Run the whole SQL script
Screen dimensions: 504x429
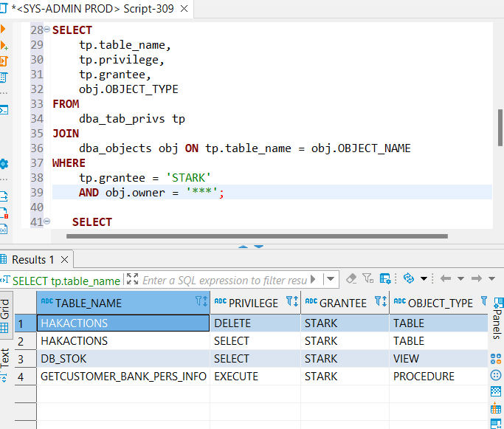[x=4, y=61]
